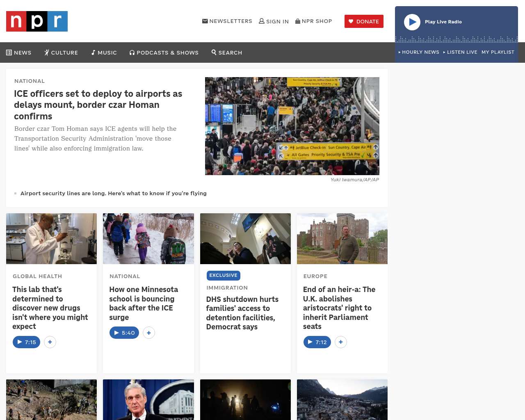Open the dark silhouettes thumbnail
Screen dimensions: 525x420
point(245,399)
